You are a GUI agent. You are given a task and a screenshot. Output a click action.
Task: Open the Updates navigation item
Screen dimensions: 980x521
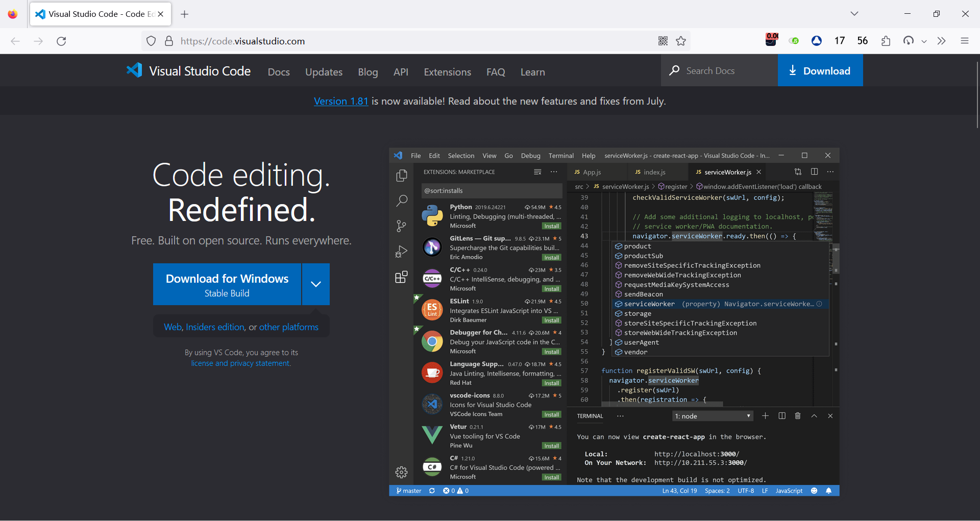pyautogui.click(x=324, y=72)
